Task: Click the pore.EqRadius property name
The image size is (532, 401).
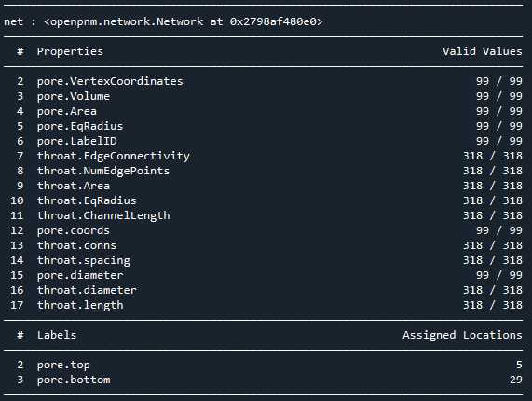Action: tap(80, 126)
